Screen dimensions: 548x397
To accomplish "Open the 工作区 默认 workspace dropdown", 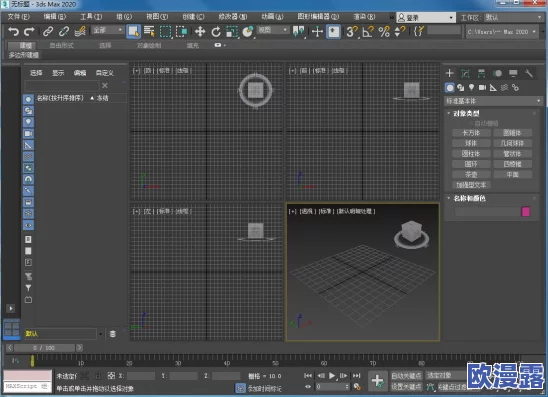I will coord(513,17).
